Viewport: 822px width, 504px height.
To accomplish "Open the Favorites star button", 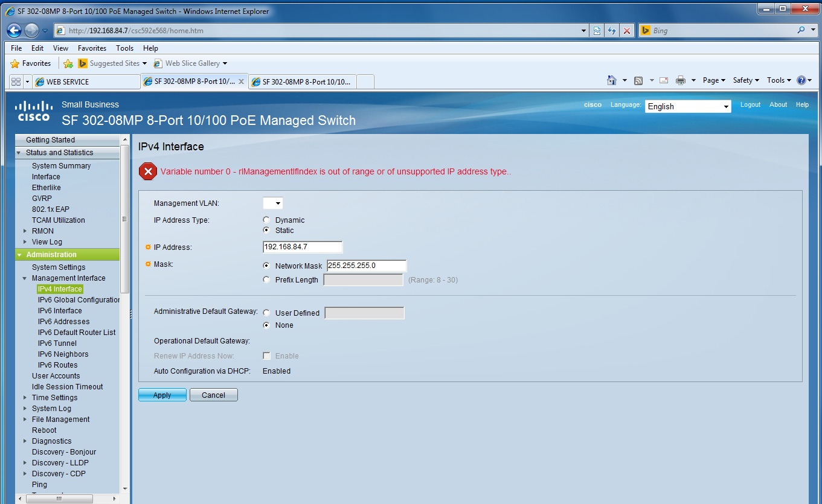I will coord(31,63).
